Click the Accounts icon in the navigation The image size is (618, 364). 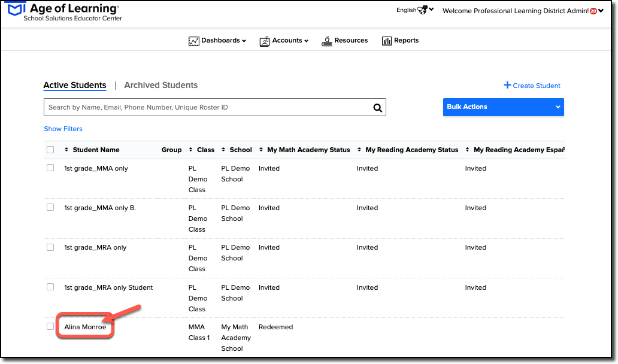tap(265, 41)
